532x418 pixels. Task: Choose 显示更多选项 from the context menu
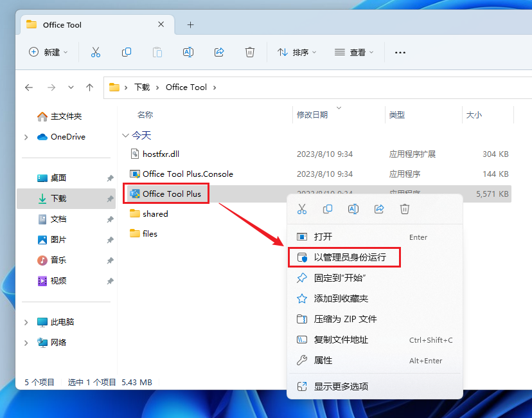(375, 386)
